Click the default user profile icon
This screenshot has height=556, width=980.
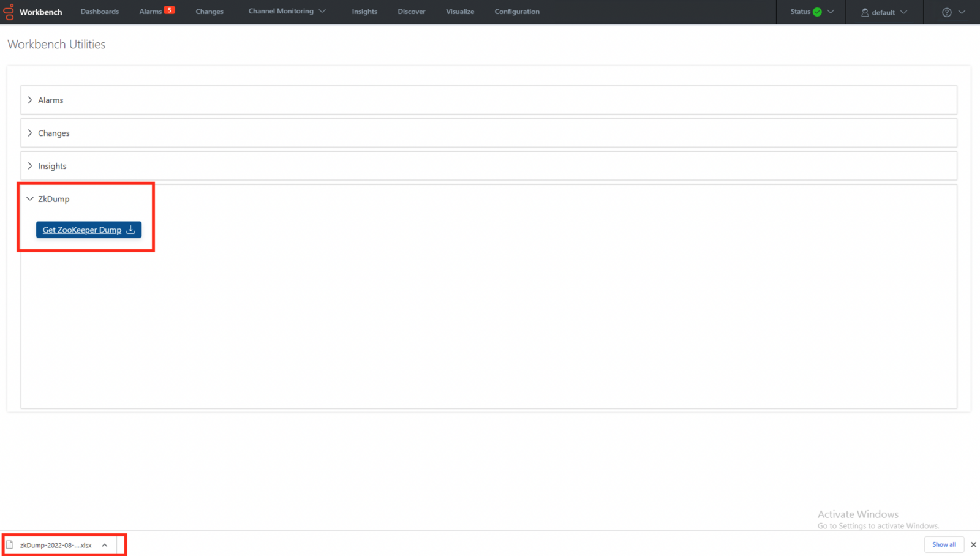click(x=865, y=12)
